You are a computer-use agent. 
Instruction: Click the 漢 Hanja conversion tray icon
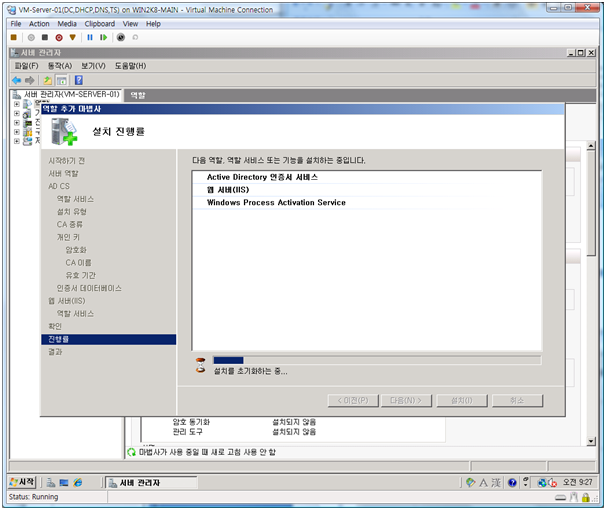click(496, 483)
